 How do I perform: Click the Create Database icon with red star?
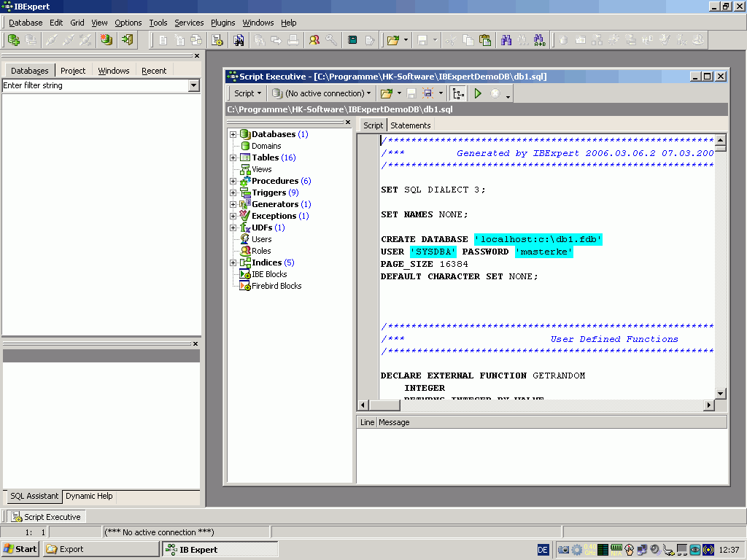coord(107,40)
